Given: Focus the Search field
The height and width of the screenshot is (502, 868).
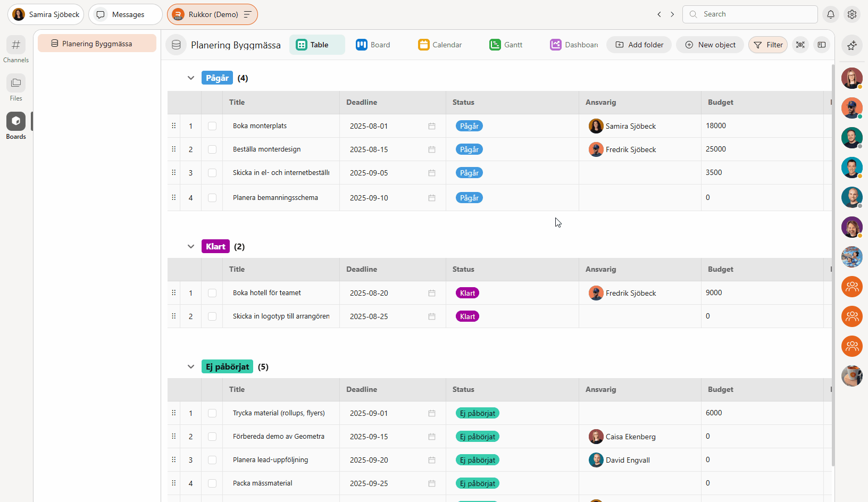Looking at the screenshot, I should (750, 14).
